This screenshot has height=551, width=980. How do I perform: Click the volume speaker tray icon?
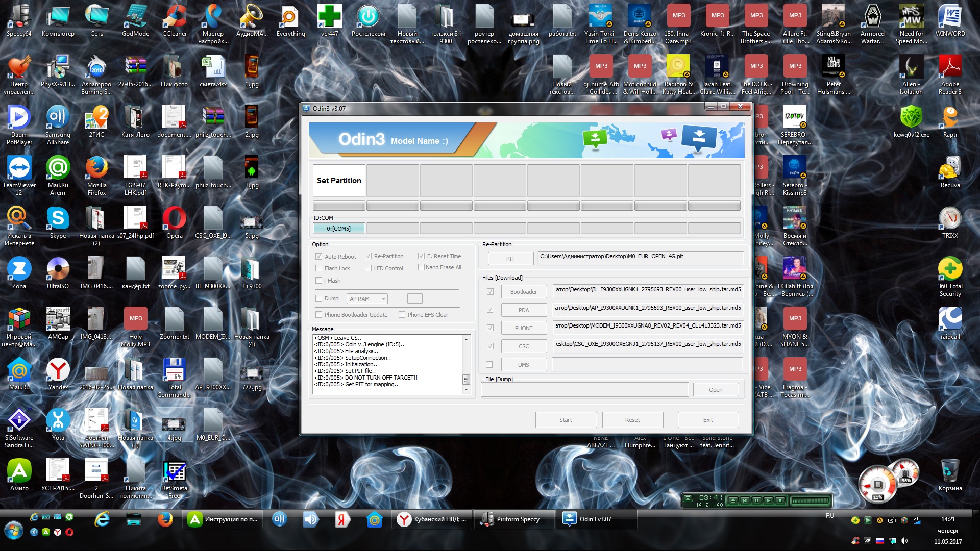904,541
